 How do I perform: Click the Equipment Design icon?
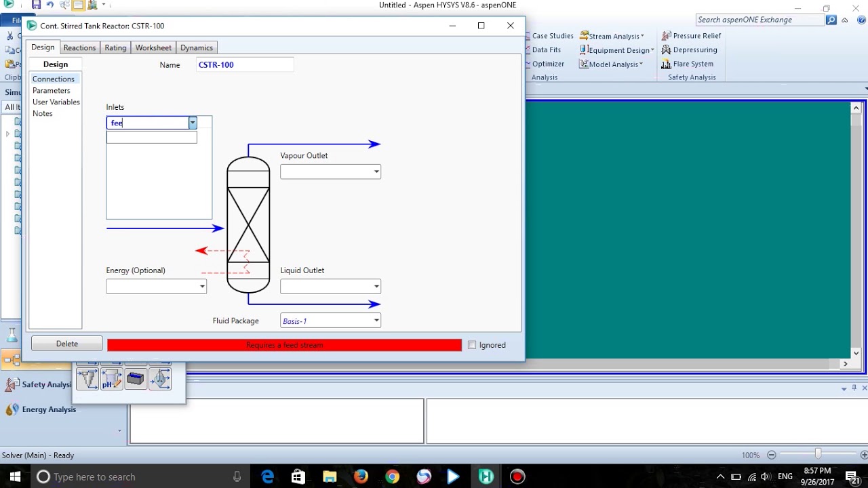pyautogui.click(x=584, y=50)
